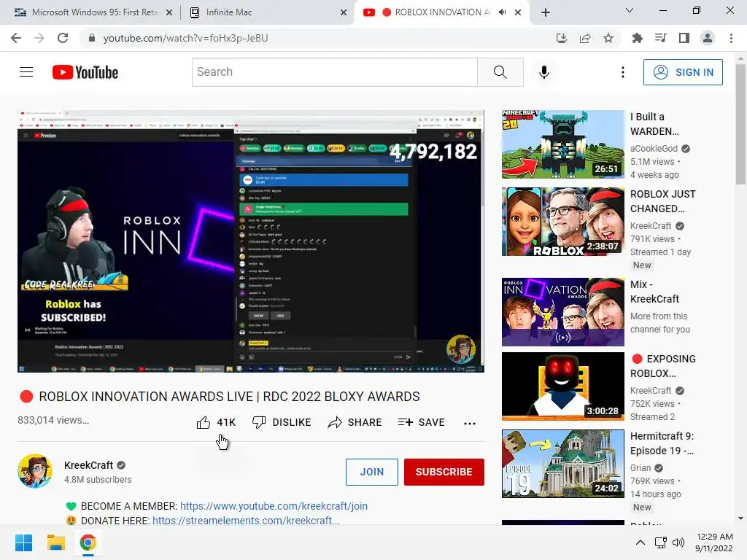747x560 pixels.
Task: Open aCookieGod channel name
Action: pos(654,149)
